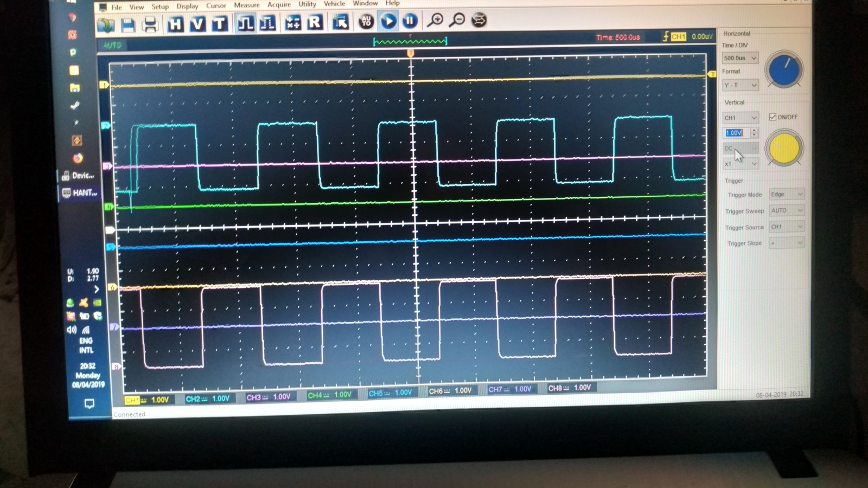Screen dimensions: 868x488
Task: Open Trigger settings with the T icon
Action: click(x=219, y=24)
